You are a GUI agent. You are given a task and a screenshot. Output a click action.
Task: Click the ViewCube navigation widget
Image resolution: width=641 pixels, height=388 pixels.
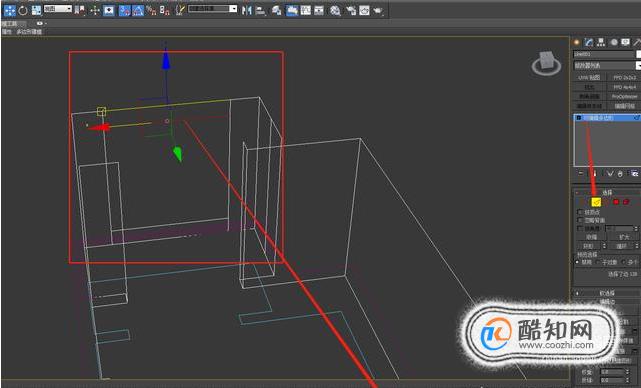click(x=546, y=63)
